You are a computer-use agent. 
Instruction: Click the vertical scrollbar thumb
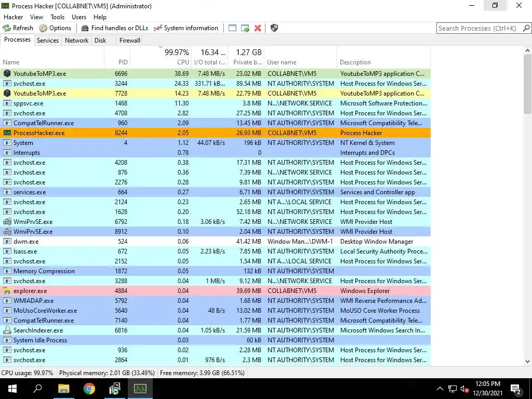[x=527, y=84]
